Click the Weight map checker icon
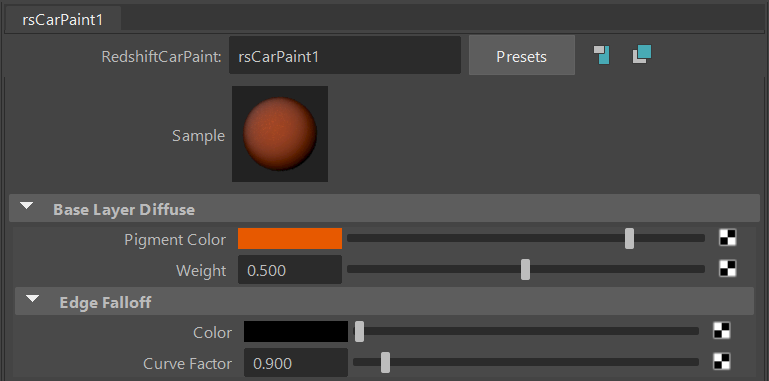Image resolution: width=769 pixels, height=381 pixels. tap(728, 269)
